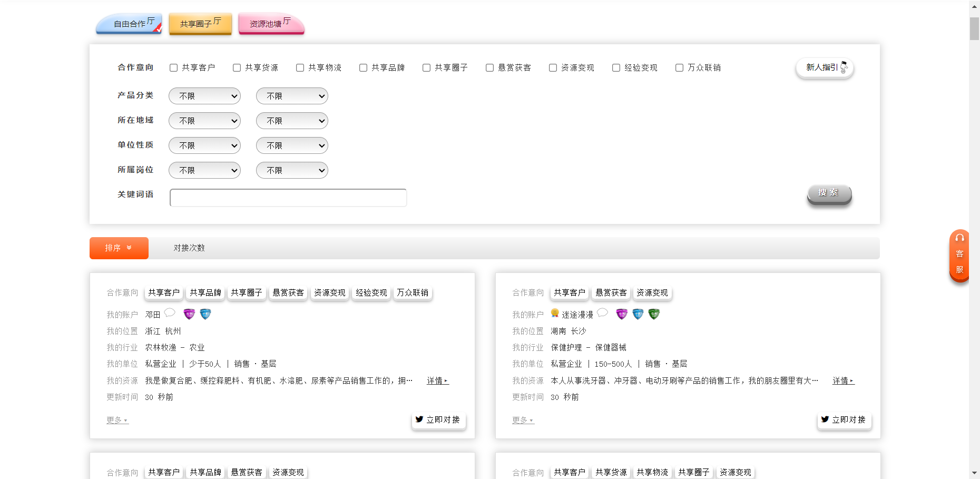
Task: Check the 共享物流 cooperation filter
Action: (300, 68)
